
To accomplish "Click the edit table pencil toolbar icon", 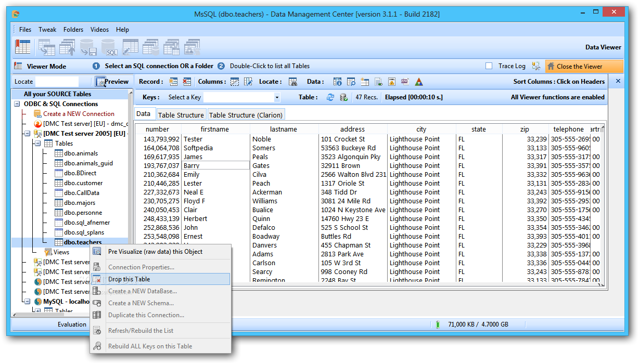I will [130, 47].
